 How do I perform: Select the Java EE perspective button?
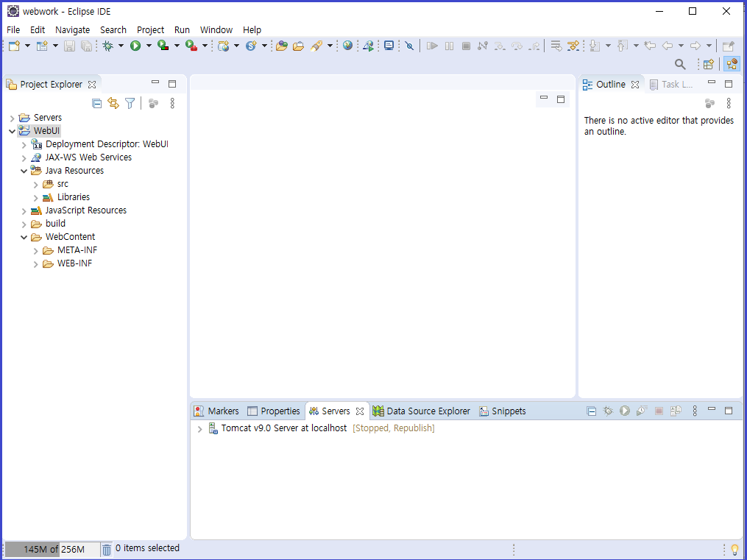click(732, 64)
